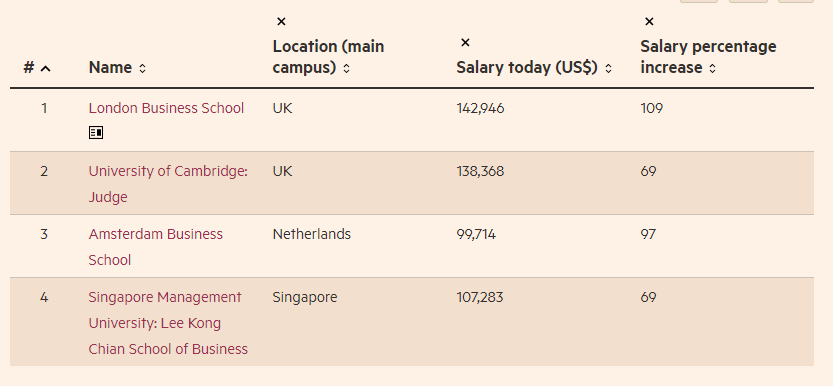
Task: Select the 142,946 salary cell
Action: [x=480, y=108]
